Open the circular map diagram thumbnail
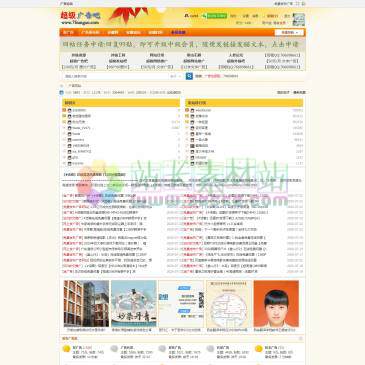Screen dimensions: 365x365 tap(229, 304)
